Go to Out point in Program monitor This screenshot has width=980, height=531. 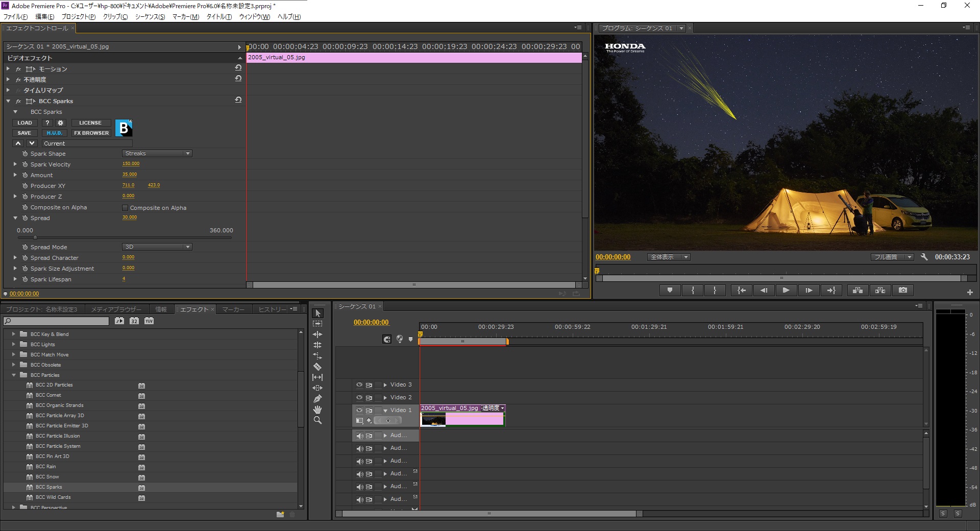tap(831, 290)
